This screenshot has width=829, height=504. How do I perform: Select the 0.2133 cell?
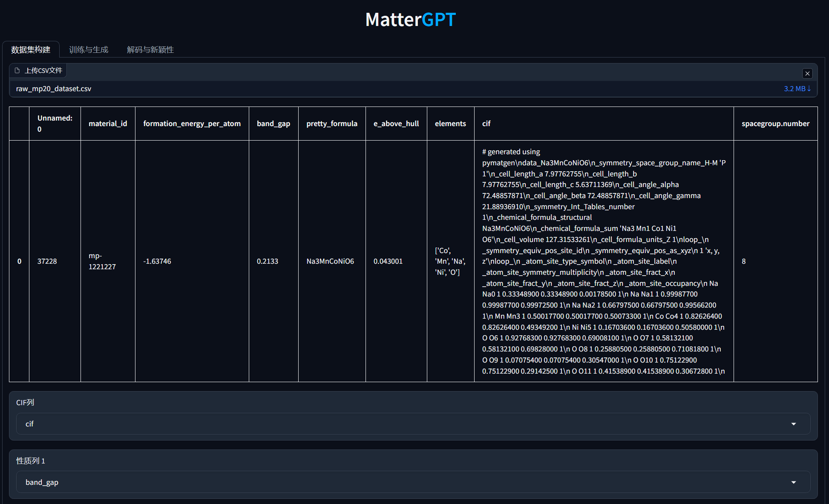point(273,261)
